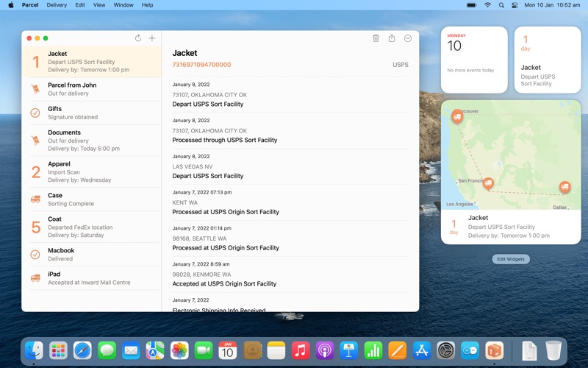Open the Apple menu
The height and width of the screenshot is (368, 588).
coord(11,5)
